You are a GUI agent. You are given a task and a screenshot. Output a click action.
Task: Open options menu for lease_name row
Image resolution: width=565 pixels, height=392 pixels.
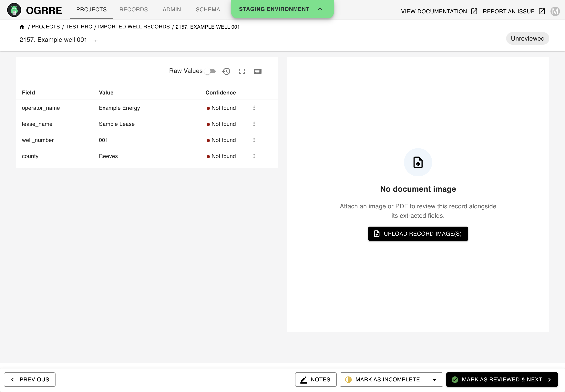(254, 124)
